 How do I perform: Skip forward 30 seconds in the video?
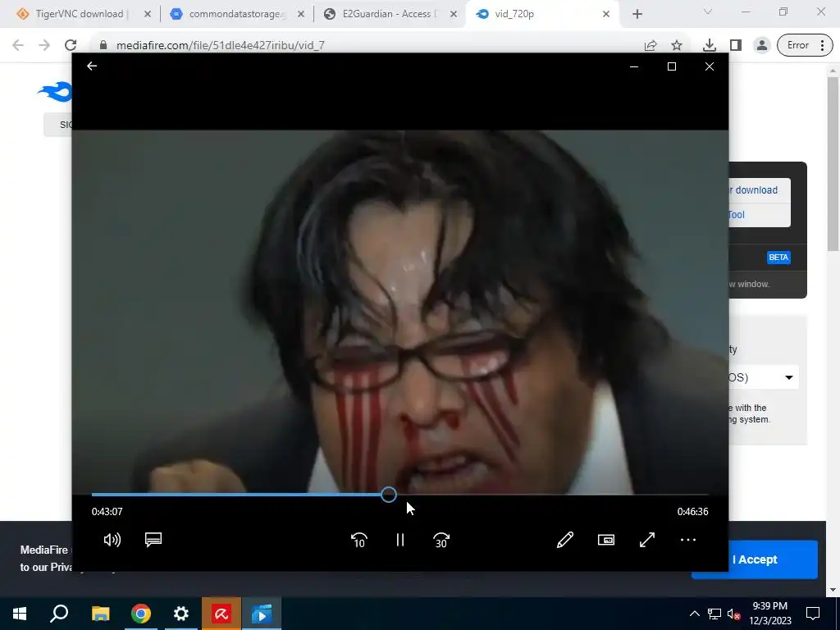[441, 540]
